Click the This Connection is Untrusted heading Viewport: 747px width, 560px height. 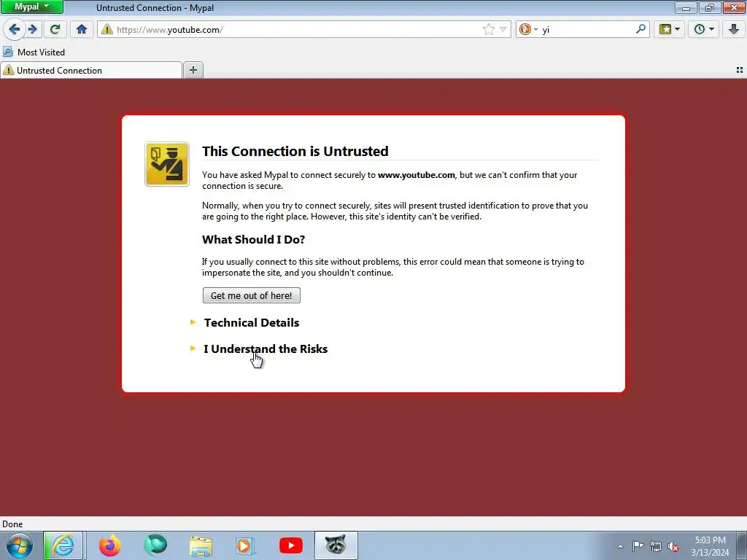[295, 151]
